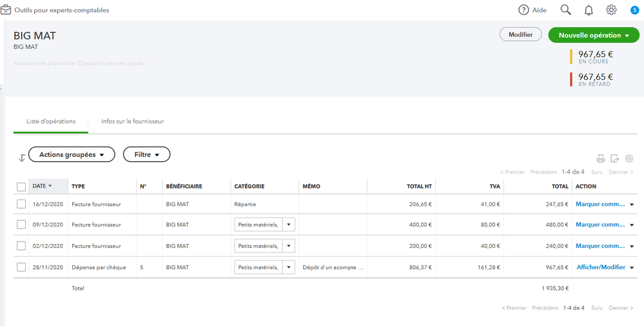Viewport: 644px width, 326px height.
Task: Open table settings gear icon
Action: [629, 159]
